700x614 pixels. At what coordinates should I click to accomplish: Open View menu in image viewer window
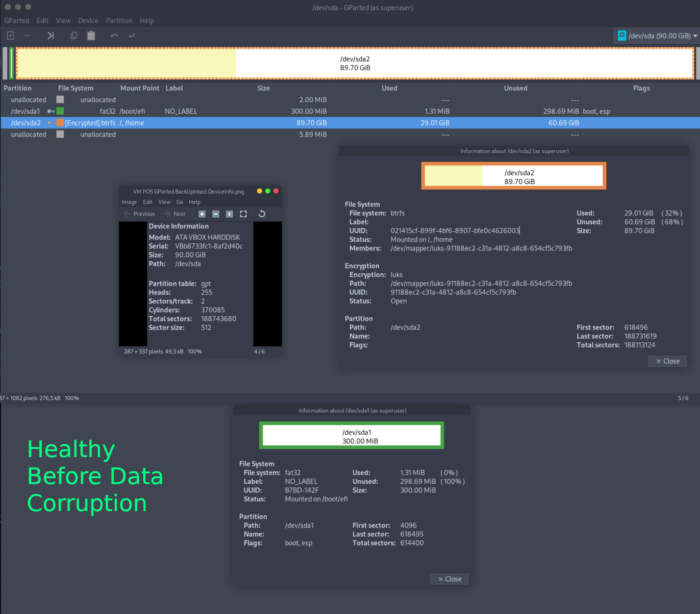click(x=164, y=202)
